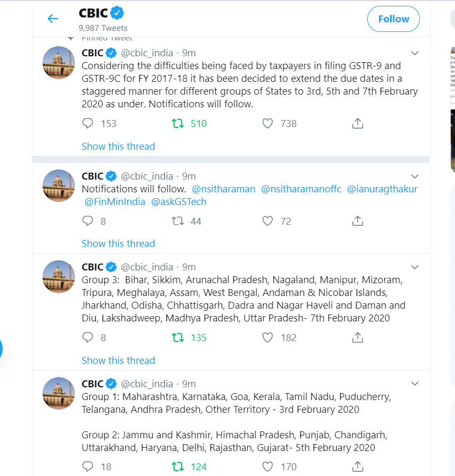Open options chevron on the pinned tweet

[415, 53]
